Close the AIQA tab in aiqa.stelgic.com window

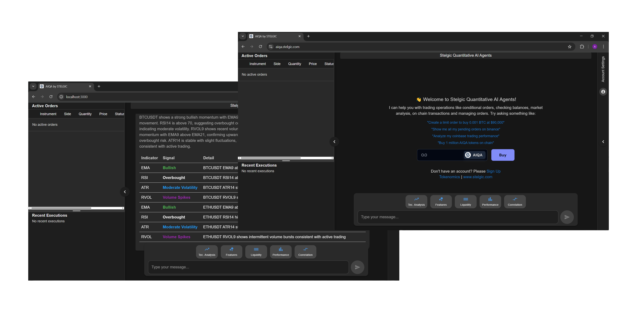300,36
